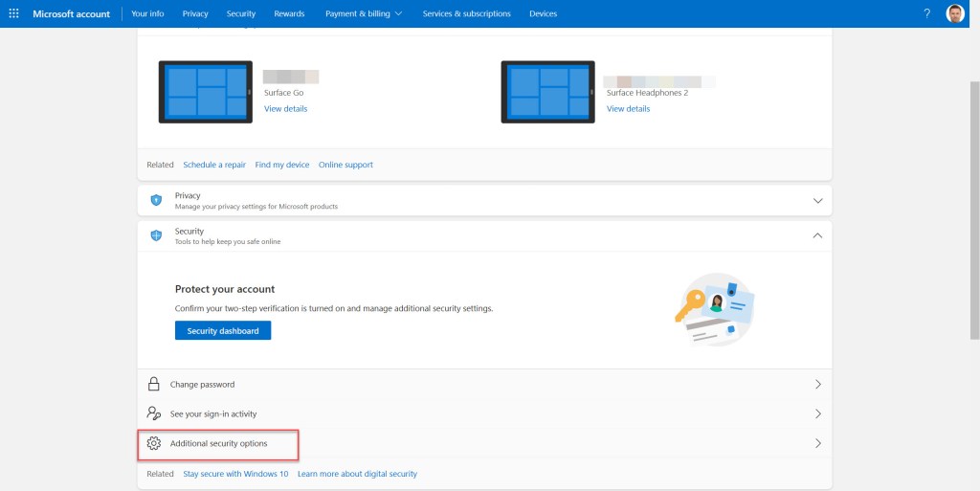
Task: Open Services & subscriptions menu item
Action: (x=466, y=13)
